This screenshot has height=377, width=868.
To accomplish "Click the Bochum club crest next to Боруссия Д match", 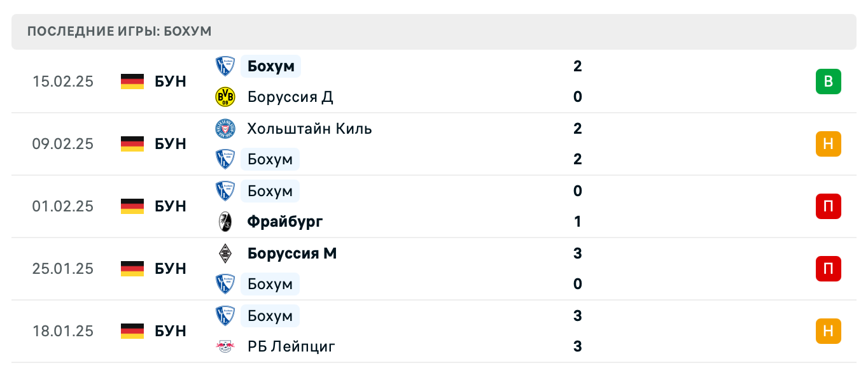I will click(225, 66).
